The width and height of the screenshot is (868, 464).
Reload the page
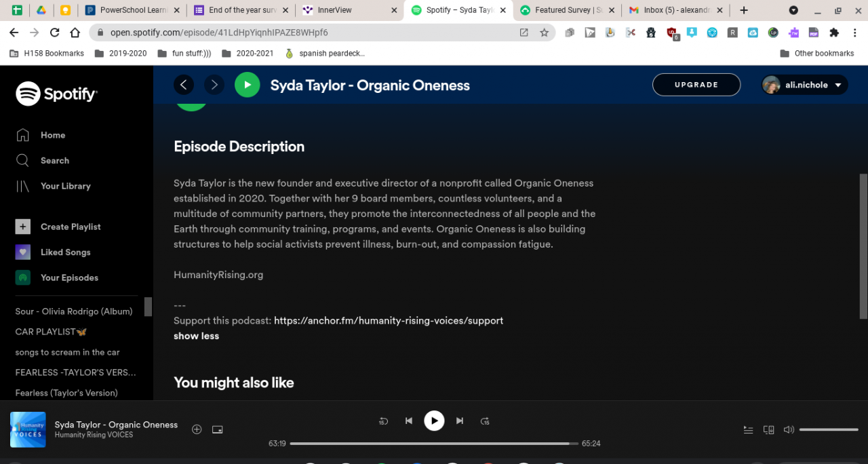(x=55, y=33)
